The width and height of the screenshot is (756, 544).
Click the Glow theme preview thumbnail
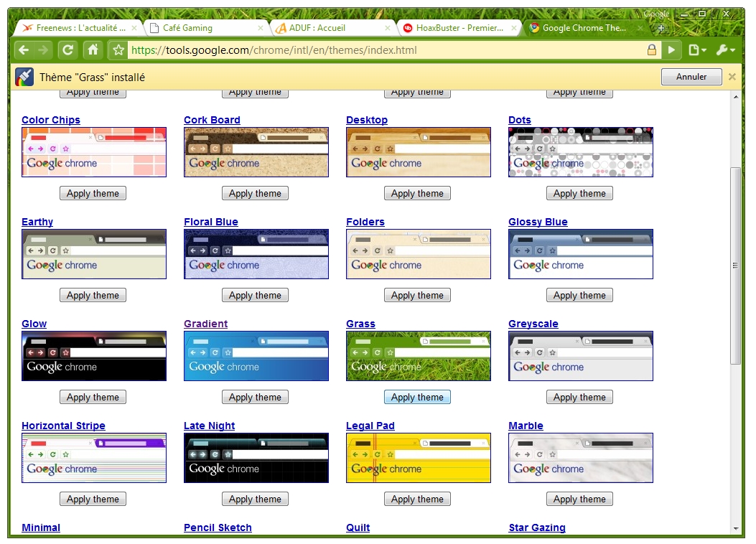point(94,356)
